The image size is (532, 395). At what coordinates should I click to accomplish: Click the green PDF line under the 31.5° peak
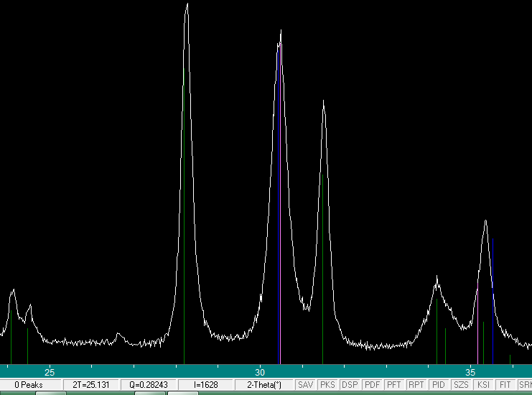click(x=322, y=269)
